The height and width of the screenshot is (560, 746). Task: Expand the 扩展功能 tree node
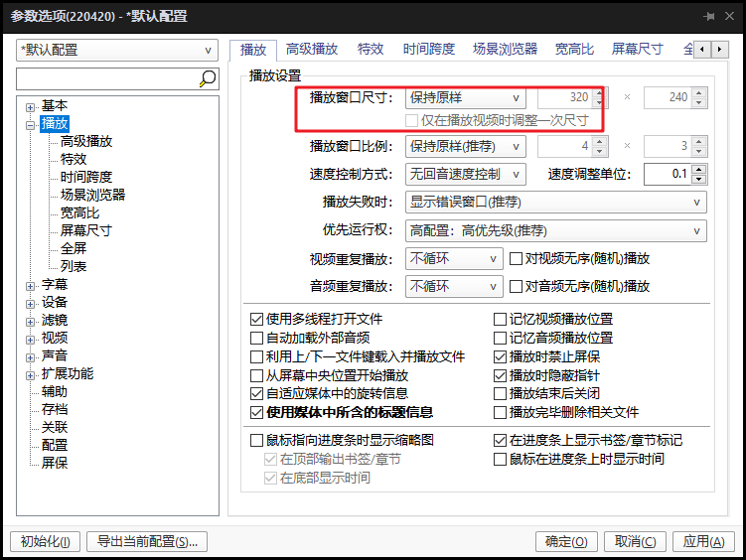pyautogui.click(x=30, y=375)
